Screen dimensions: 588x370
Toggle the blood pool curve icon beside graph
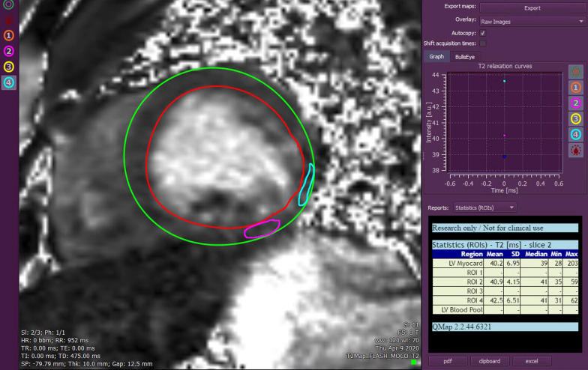coord(576,151)
